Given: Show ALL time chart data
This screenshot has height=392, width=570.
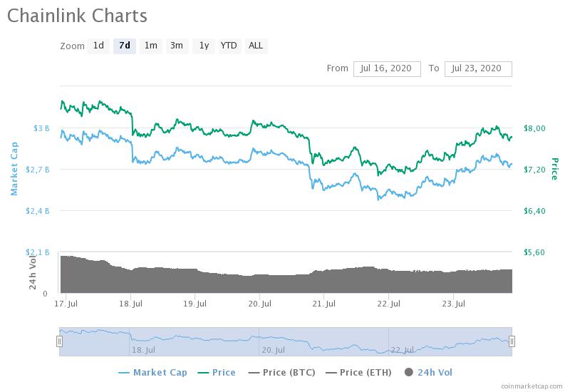Looking at the screenshot, I should point(256,46).
